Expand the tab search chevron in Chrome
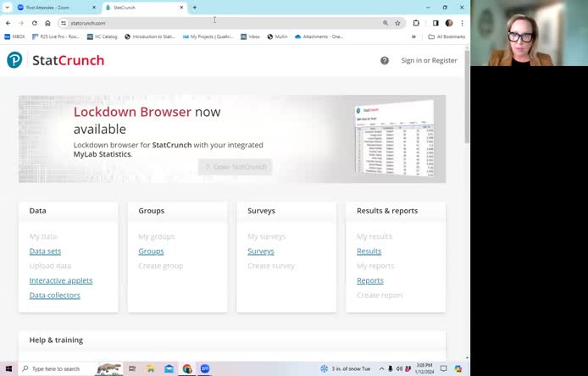Image resolution: width=588 pixels, height=376 pixels. [8, 8]
